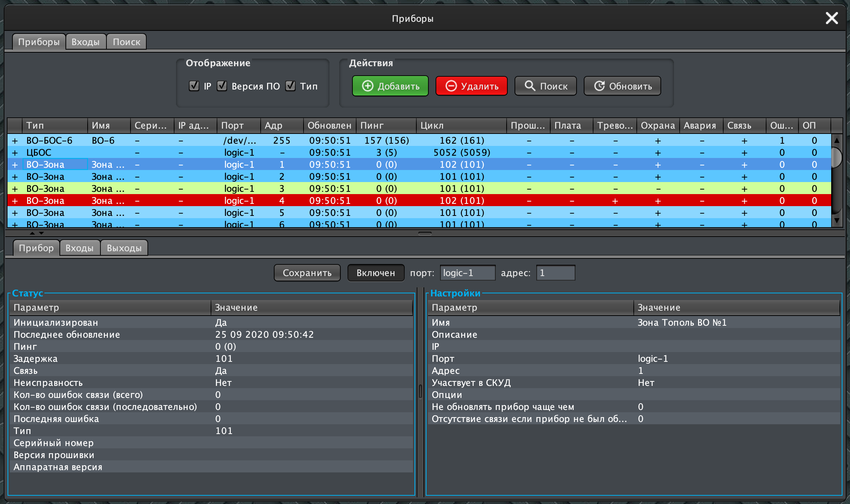Open the Выходы tab

coord(124,248)
